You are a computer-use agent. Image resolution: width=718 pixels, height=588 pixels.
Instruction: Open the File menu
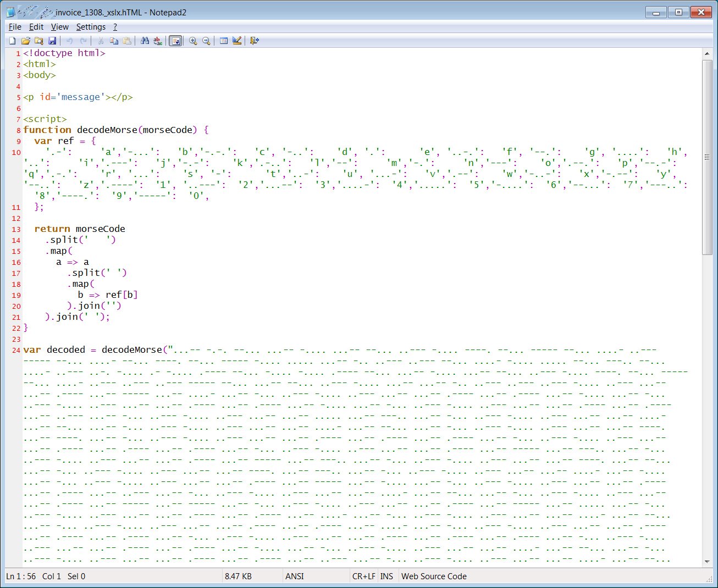coord(14,26)
